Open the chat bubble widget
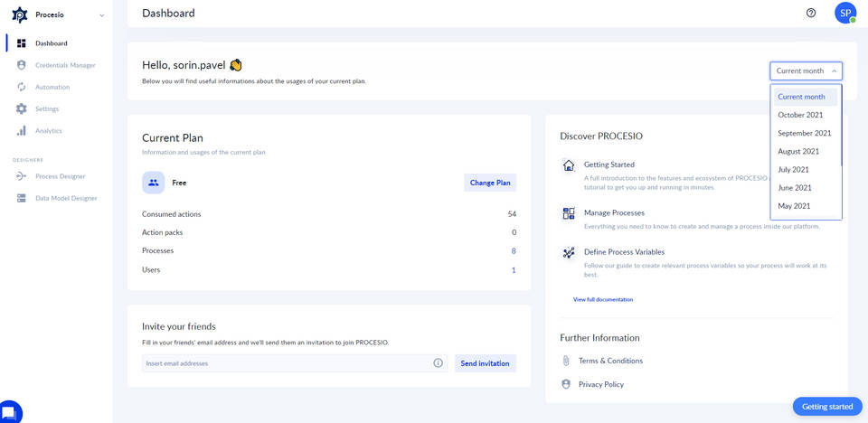Viewport: 868px width, 423px height. pos(10,412)
